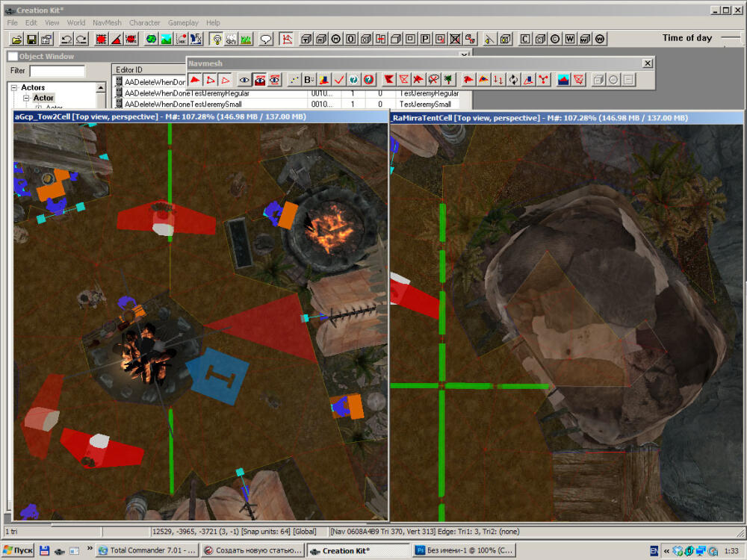Open the B dropdown in Navmesh toolbar
Image resolution: width=747 pixels, height=560 pixels.
[x=309, y=80]
